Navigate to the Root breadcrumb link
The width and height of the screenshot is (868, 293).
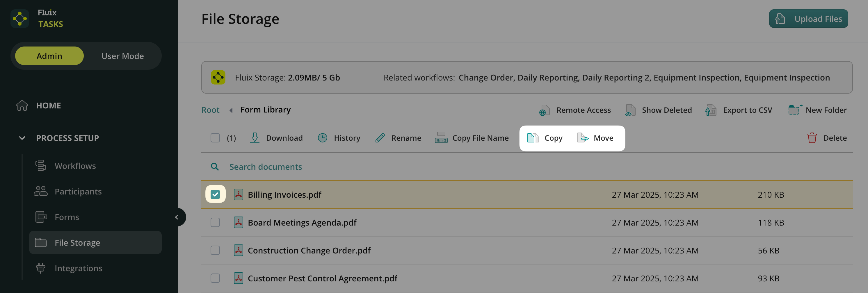[210, 110]
